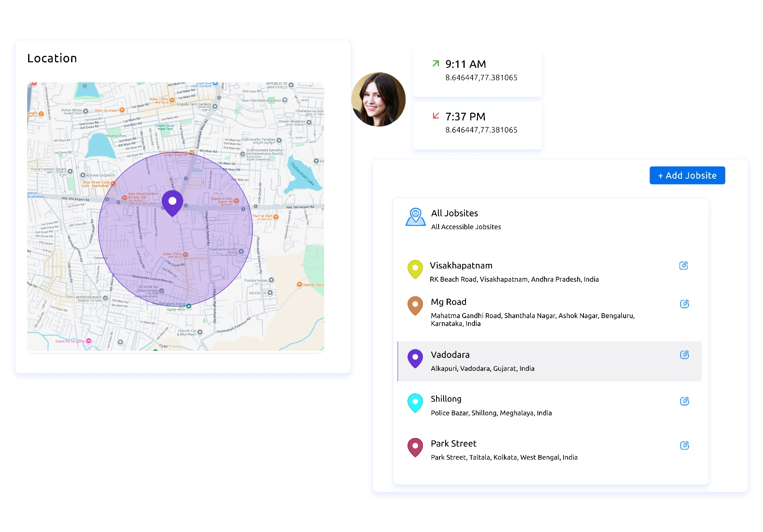
Task: Click the edit icon for Park Street
Action: pos(685,446)
